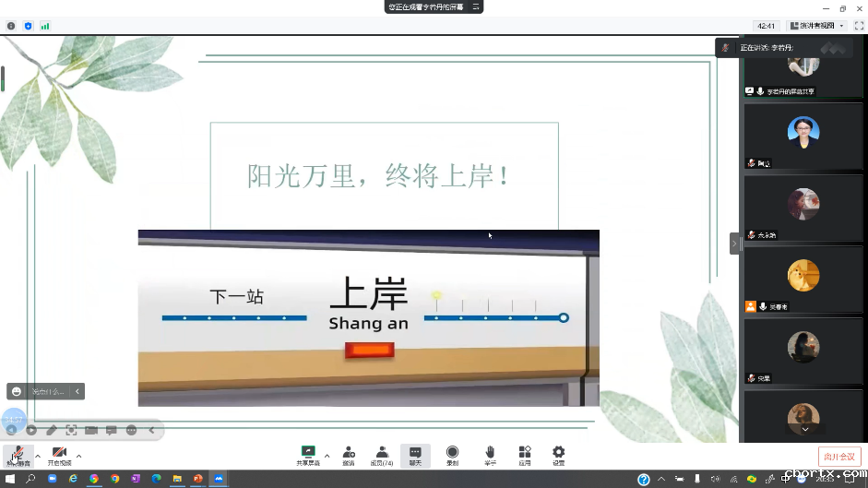This screenshot has width=868, height=488.
Task: Select the pen annotation tool
Action: 52,430
